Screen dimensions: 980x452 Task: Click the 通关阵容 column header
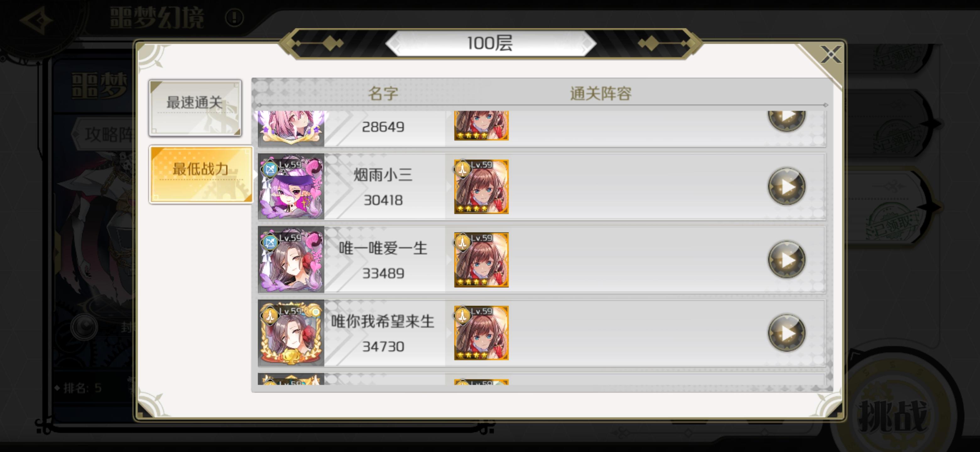click(601, 94)
